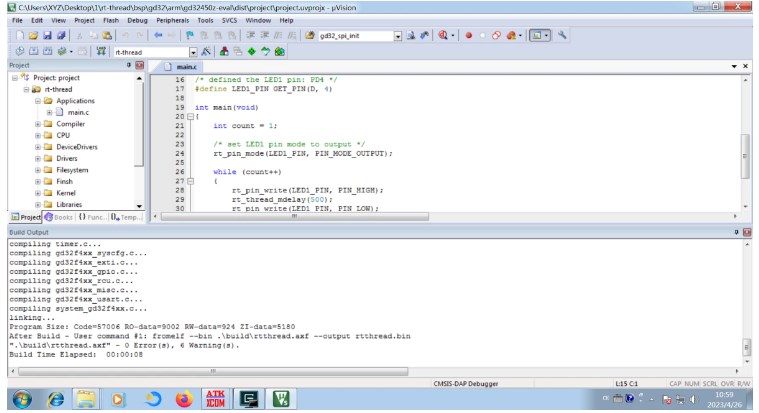Click the Translate current file icon
Viewport: 759px width, 413px height.
click(x=20, y=51)
